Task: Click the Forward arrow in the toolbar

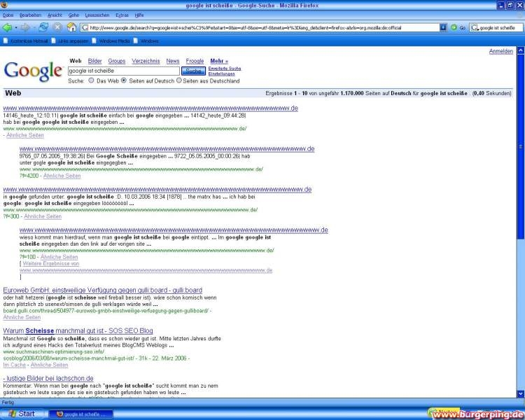Action: tap(24, 27)
